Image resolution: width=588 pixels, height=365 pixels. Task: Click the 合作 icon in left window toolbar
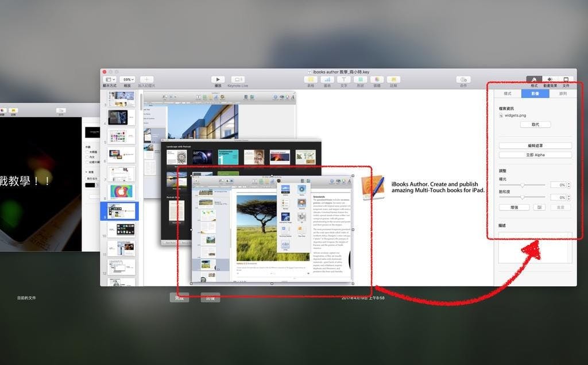[x=61, y=110]
